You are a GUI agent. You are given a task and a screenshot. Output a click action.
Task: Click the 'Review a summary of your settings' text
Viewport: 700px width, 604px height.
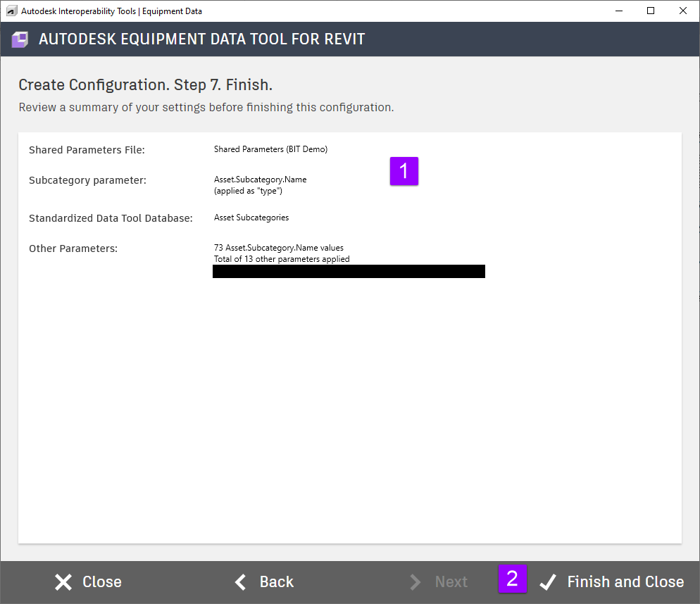(206, 108)
